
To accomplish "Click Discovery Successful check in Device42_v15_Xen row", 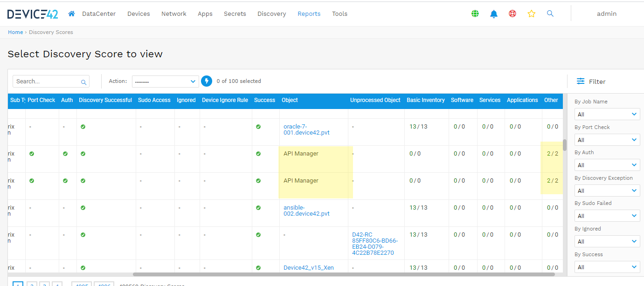I will [x=83, y=268].
